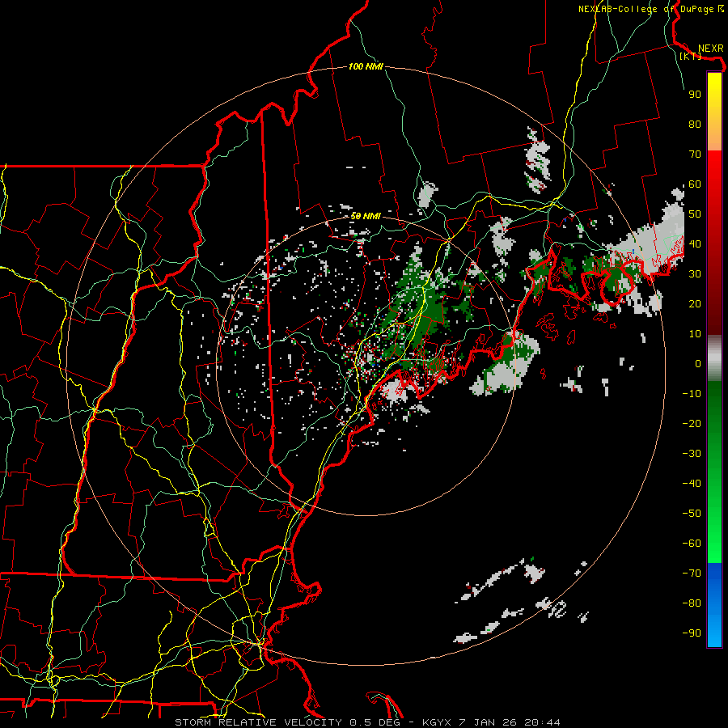Click the "100 NMI" range ring label

[x=366, y=67]
